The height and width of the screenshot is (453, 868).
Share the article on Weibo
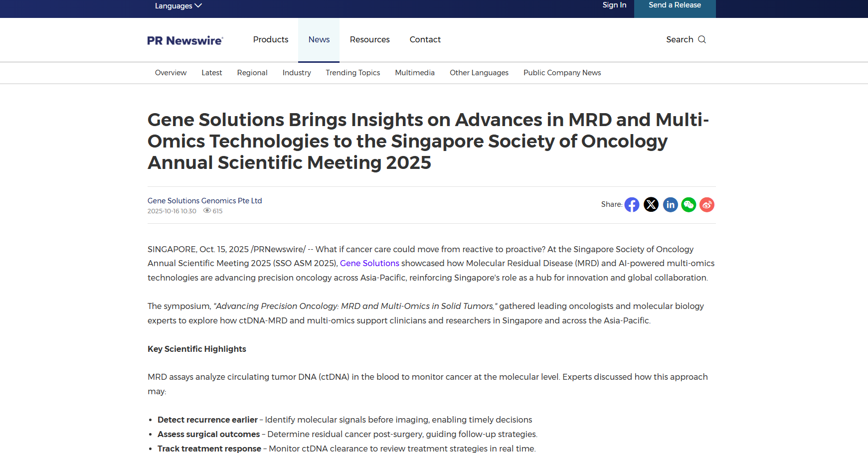click(x=707, y=204)
